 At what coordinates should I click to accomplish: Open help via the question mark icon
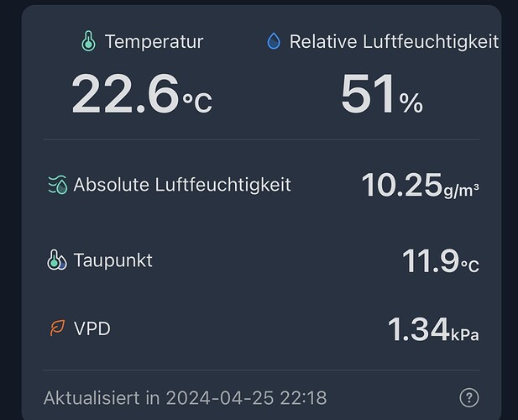pyautogui.click(x=469, y=397)
